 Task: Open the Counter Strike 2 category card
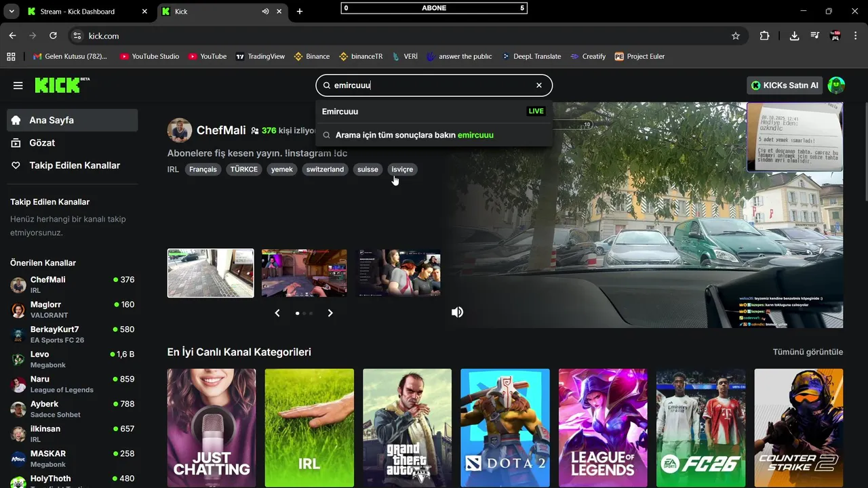(799, 428)
